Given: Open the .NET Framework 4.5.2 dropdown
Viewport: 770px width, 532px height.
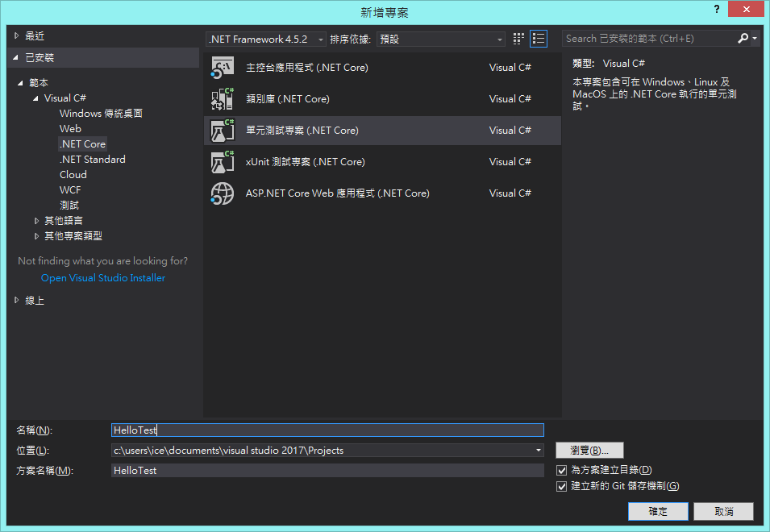Looking at the screenshot, I should tap(266, 39).
